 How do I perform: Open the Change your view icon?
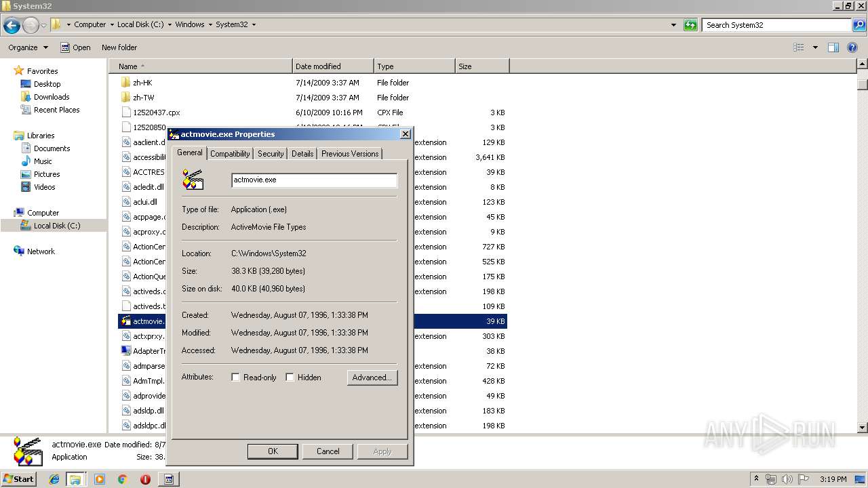point(799,47)
